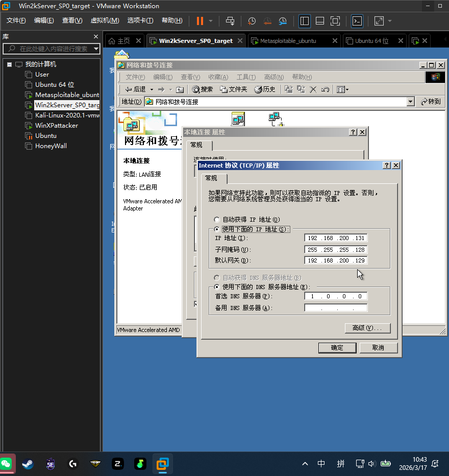Open the stretch display dropdown arrow
Viewport: 449px width, 476px height.
pos(390,21)
